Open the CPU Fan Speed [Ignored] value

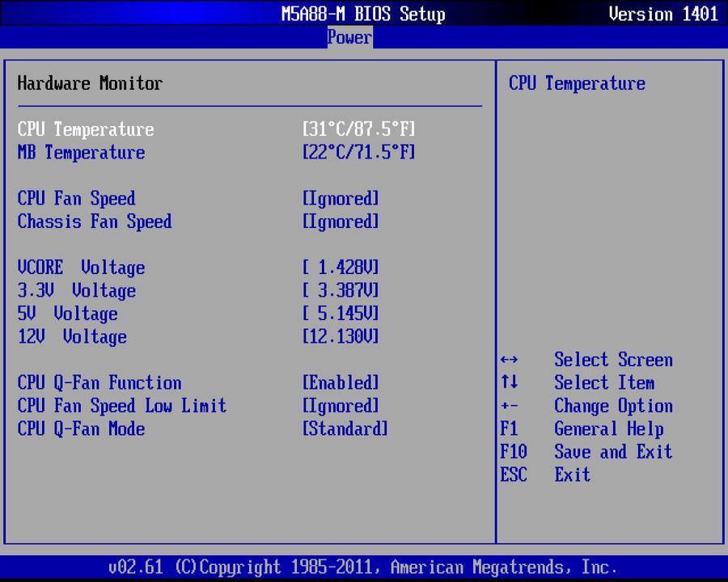pos(341,199)
